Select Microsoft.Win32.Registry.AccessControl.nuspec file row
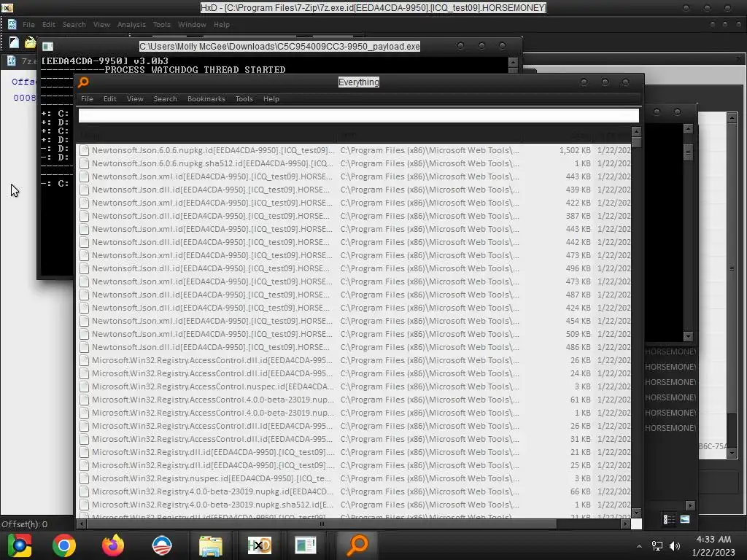 click(355, 386)
